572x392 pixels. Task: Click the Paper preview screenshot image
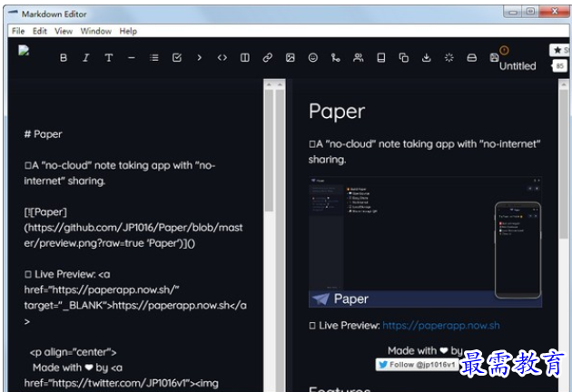point(425,242)
